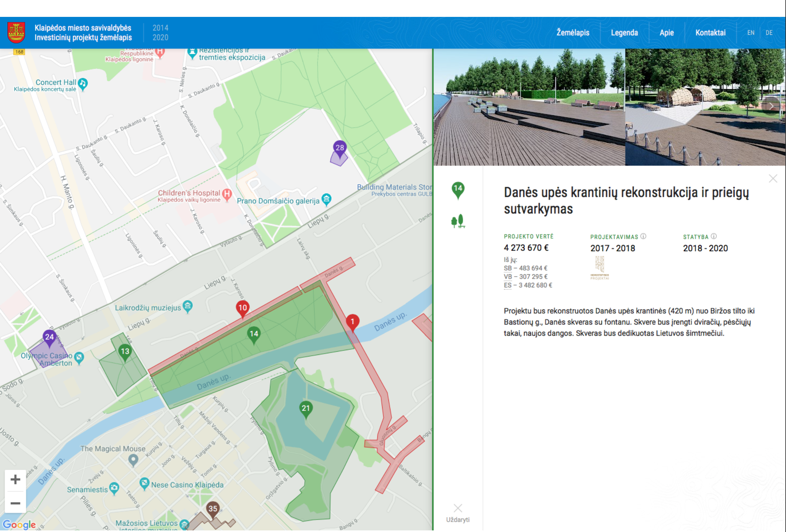
Task: Click green marker 13 on map
Action: (x=125, y=352)
